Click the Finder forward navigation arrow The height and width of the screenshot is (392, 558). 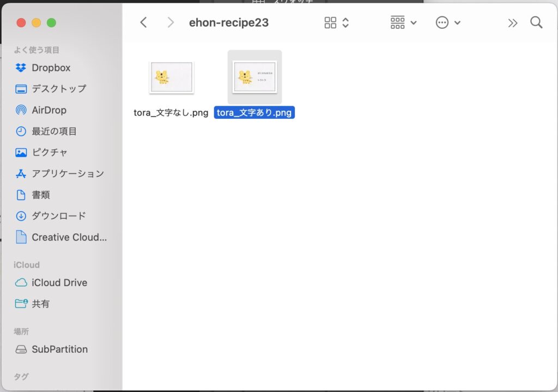[171, 22]
